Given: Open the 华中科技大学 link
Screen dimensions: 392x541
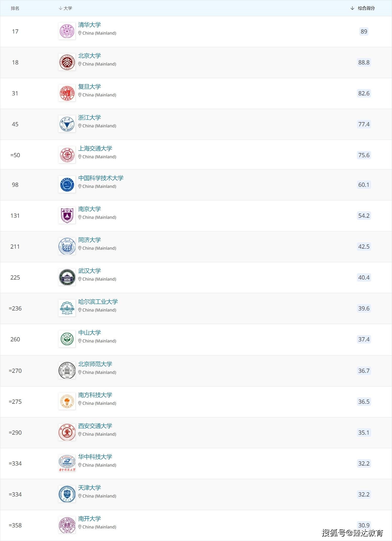Looking at the screenshot, I should pyautogui.click(x=95, y=457).
